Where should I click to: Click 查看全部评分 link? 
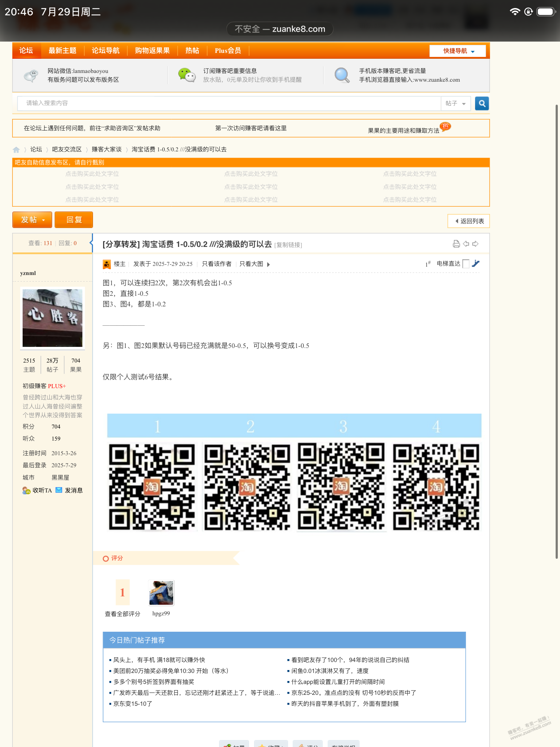122,614
